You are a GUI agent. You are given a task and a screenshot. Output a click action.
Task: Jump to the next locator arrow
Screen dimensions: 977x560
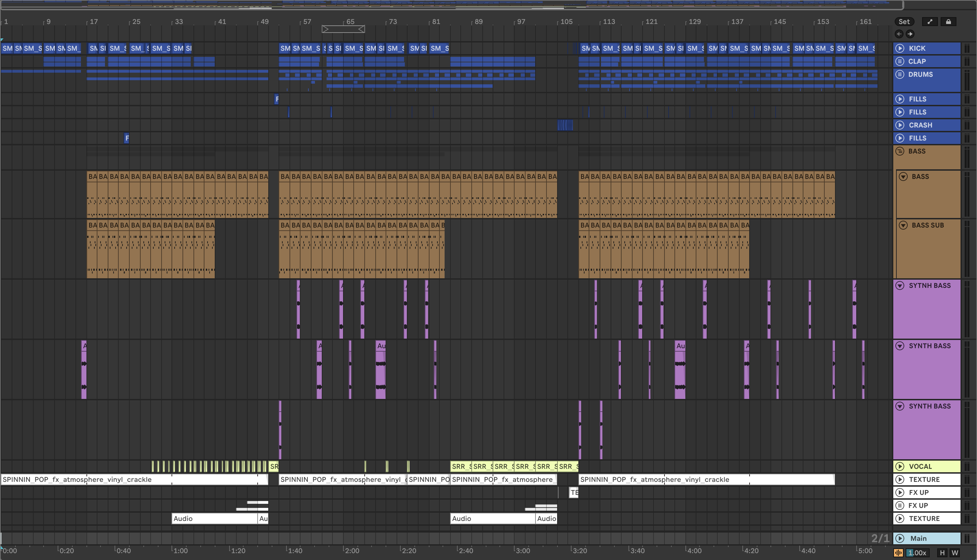910,34
